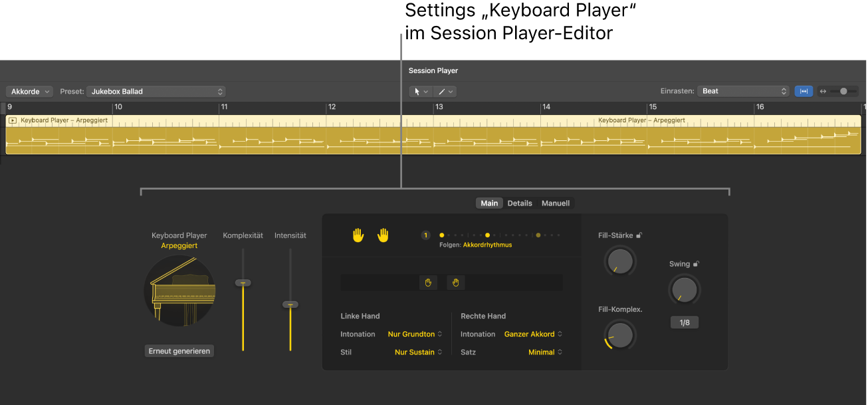Switch to the Details tab
868x405 pixels.
click(520, 203)
